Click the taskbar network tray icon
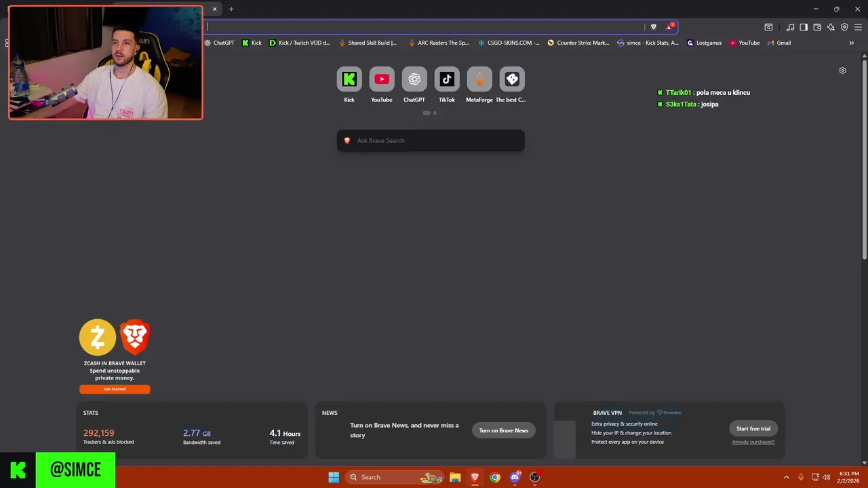 point(815,477)
